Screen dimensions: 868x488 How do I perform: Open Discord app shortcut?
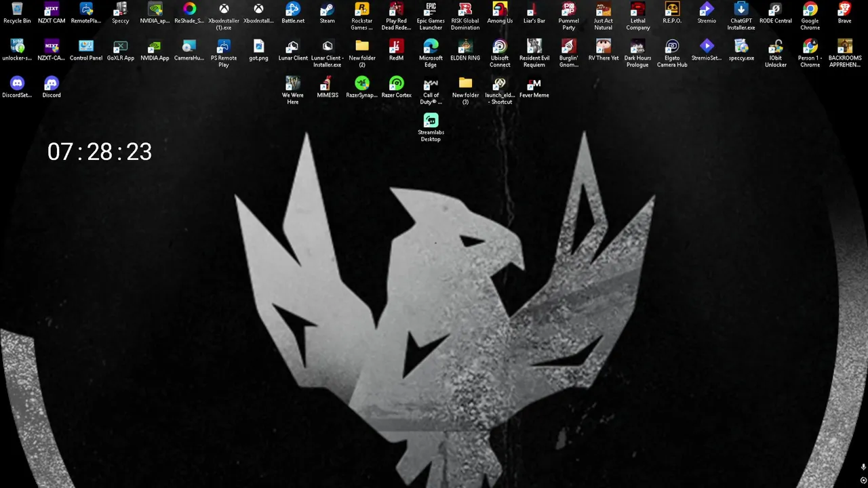52,87
